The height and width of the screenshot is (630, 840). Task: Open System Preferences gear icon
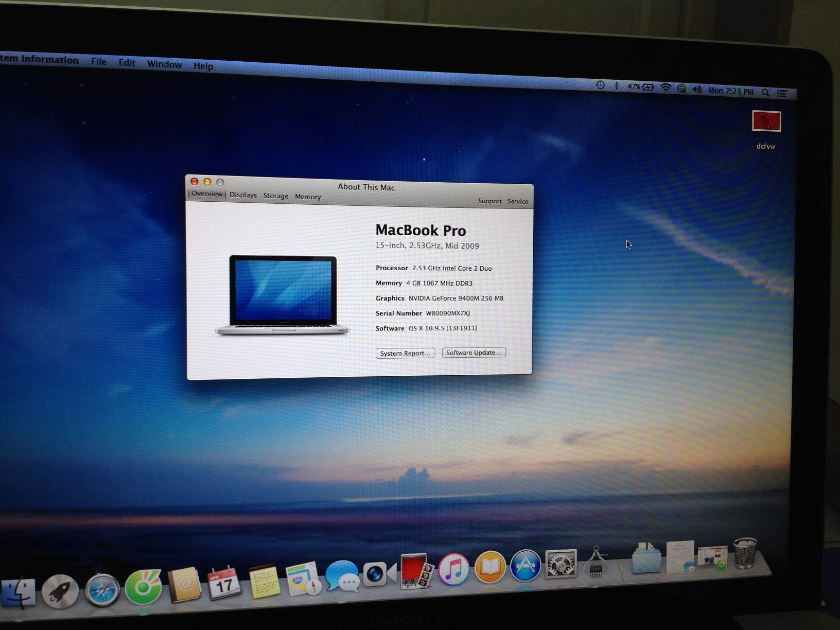(x=561, y=563)
